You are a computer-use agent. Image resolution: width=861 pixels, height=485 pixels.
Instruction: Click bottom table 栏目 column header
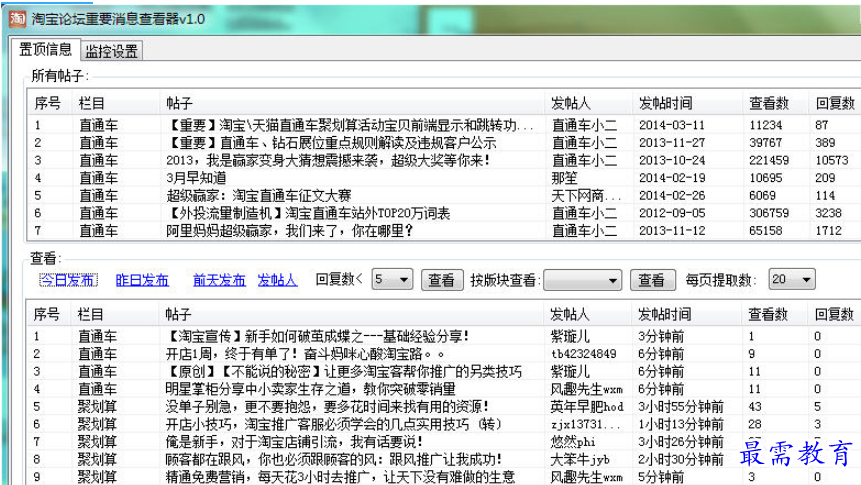(91, 314)
